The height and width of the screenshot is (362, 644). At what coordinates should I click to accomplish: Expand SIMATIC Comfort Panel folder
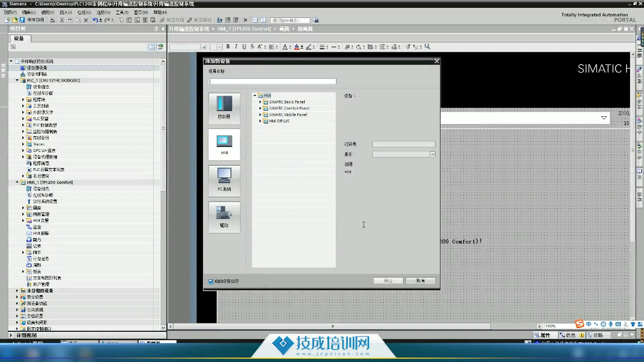point(260,108)
